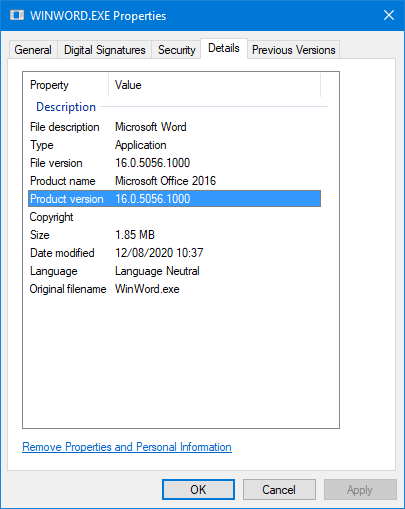Select the Date modified row label

point(62,253)
